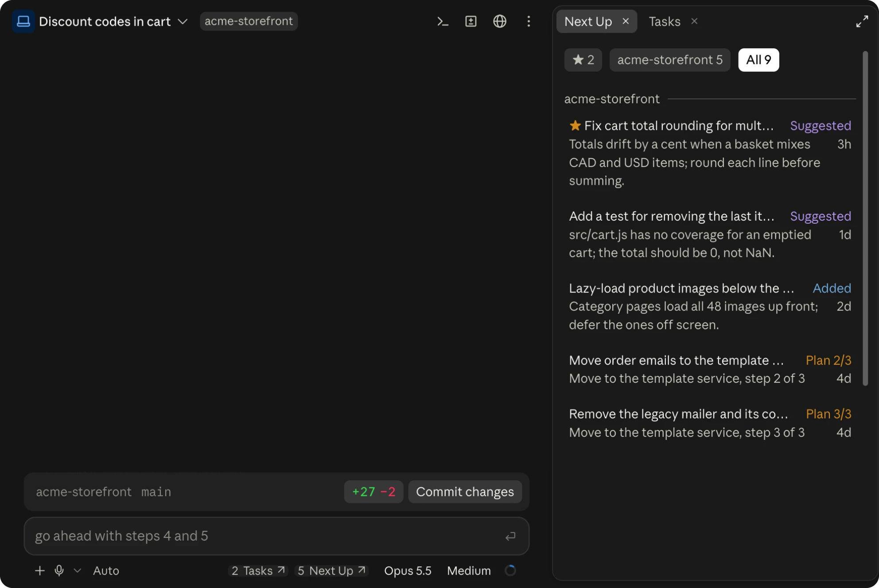Click Suggested label on cart rounding item
Screen dimensions: 879x588
820,125
